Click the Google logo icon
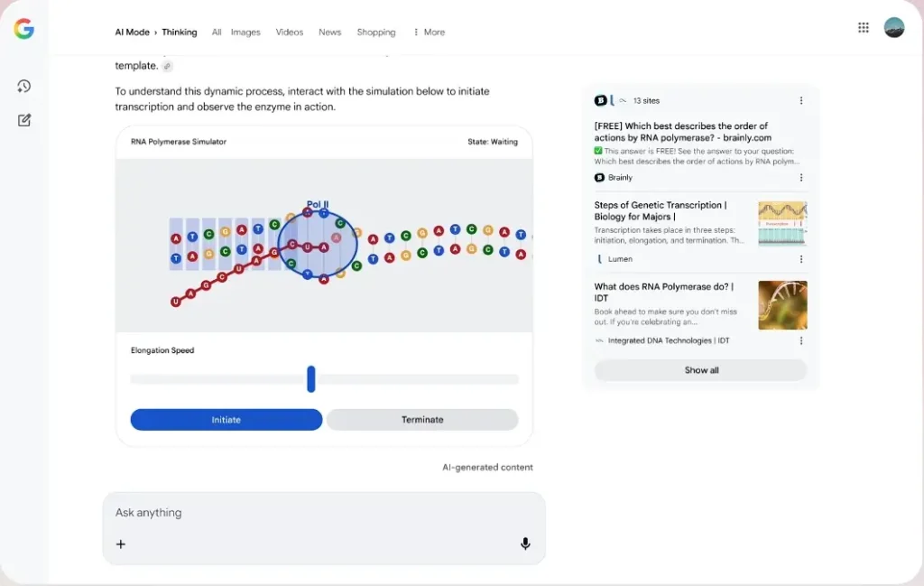 tap(24, 30)
